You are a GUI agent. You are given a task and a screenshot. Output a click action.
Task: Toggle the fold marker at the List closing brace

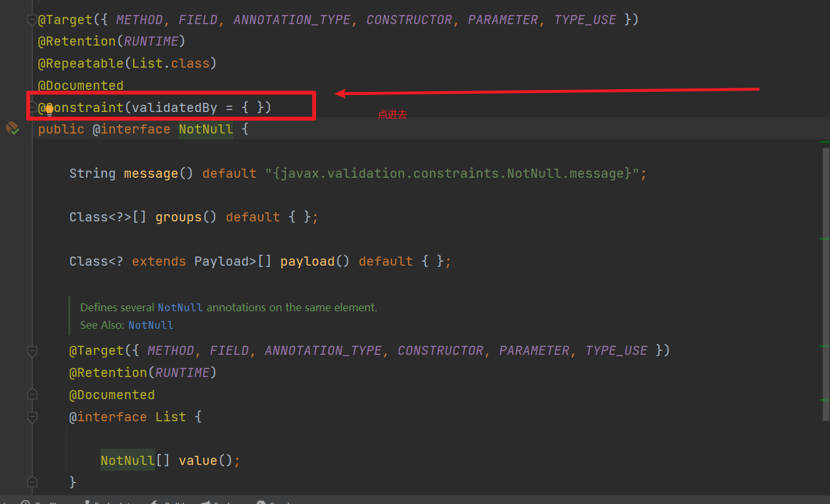pos(32,481)
